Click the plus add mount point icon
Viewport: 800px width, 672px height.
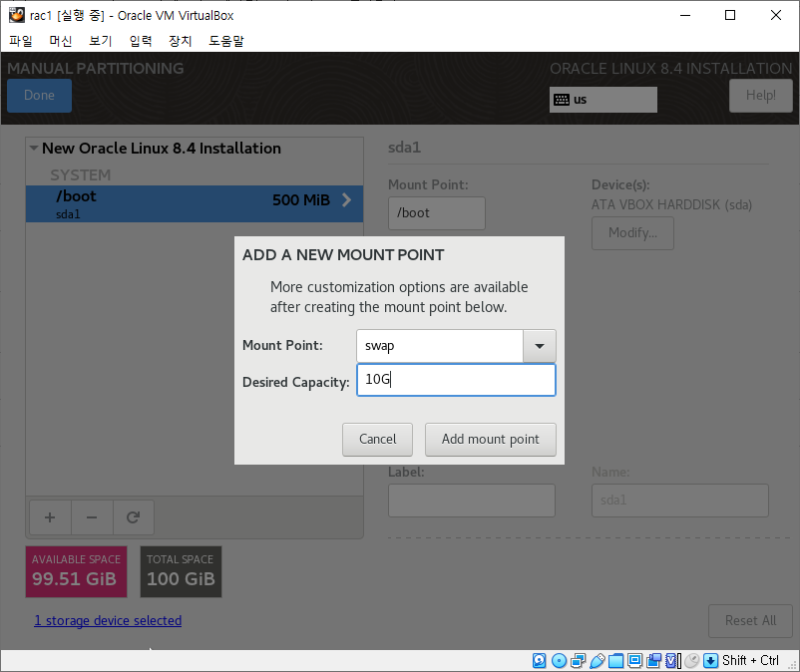pos(50,517)
